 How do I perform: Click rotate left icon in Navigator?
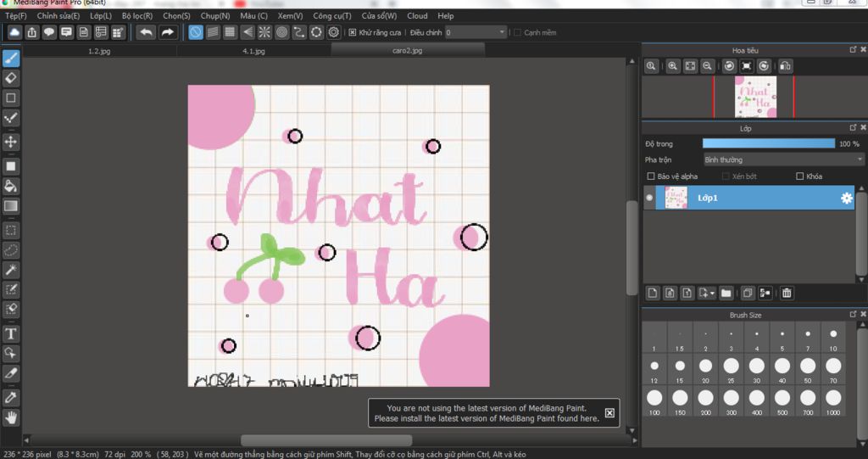click(x=730, y=66)
